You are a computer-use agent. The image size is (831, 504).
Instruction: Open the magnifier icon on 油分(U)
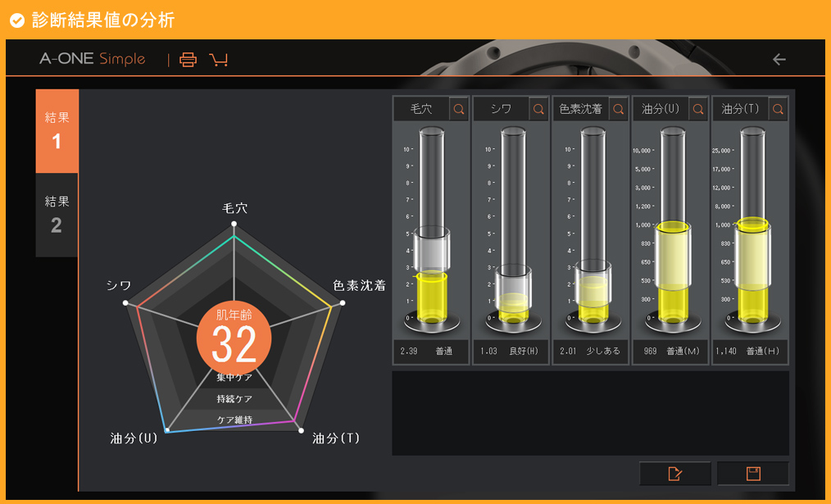click(x=697, y=108)
